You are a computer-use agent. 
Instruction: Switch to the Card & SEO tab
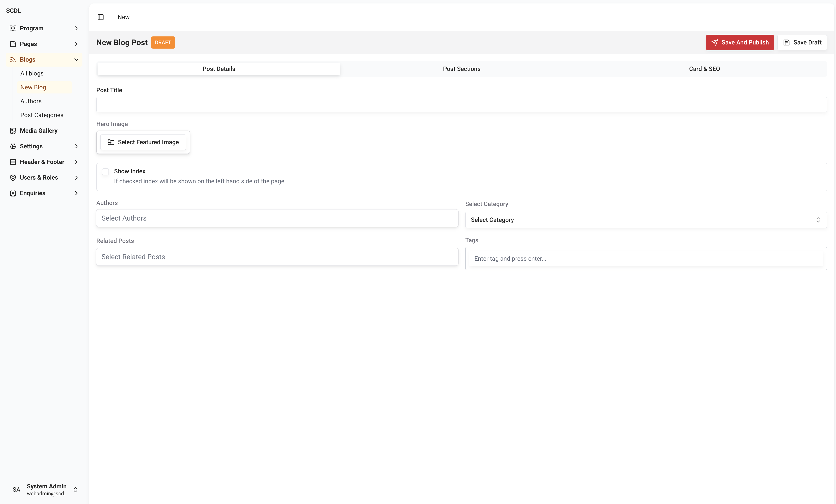pyautogui.click(x=704, y=69)
